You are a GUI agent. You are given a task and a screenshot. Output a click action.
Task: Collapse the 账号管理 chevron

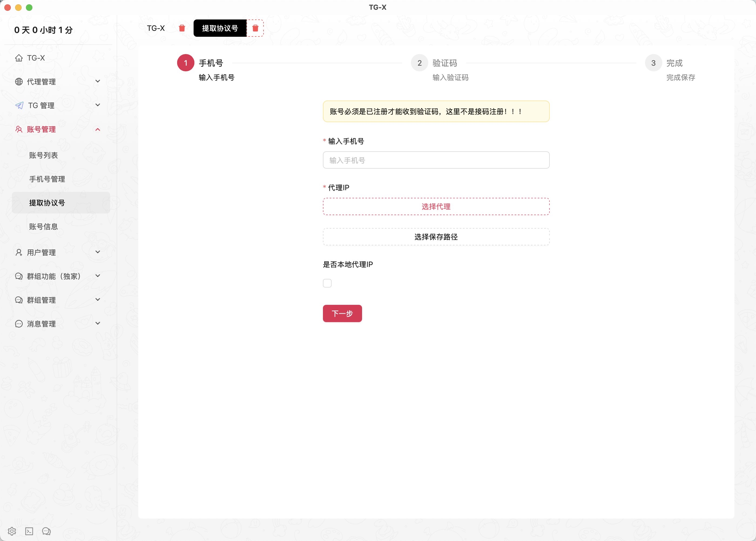click(x=98, y=129)
